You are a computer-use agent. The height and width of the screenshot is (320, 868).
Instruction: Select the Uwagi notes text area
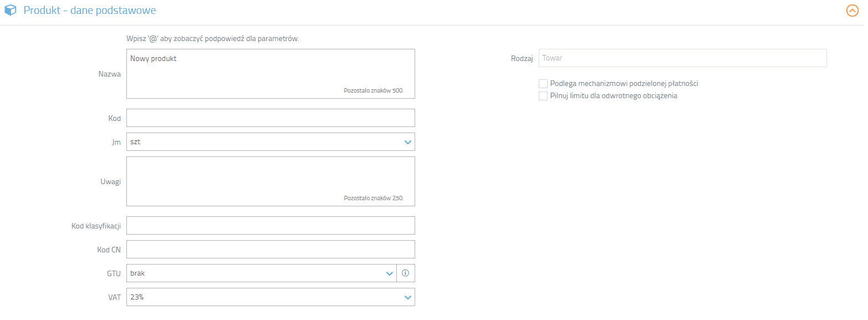coord(270,181)
